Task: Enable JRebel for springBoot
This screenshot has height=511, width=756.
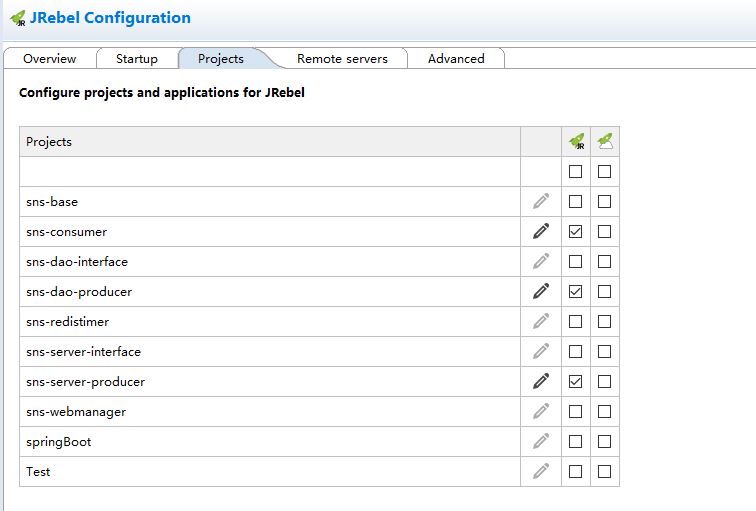Action: [x=575, y=441]
